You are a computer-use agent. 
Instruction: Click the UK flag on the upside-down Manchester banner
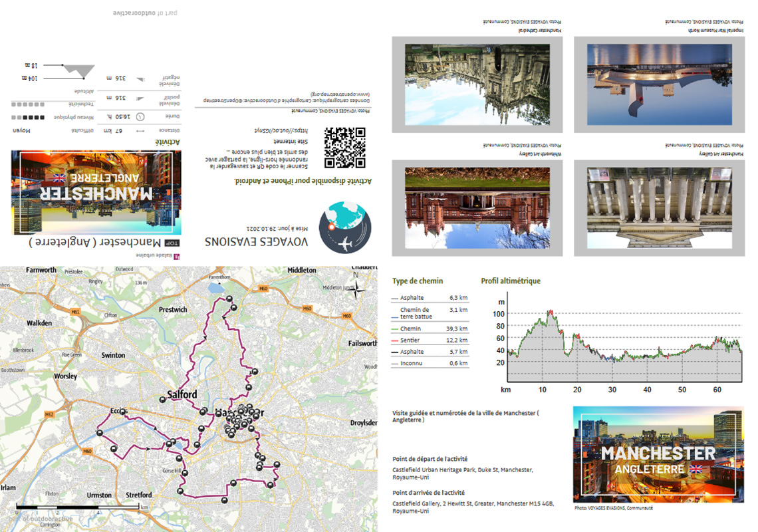click(x=59, y=178)
